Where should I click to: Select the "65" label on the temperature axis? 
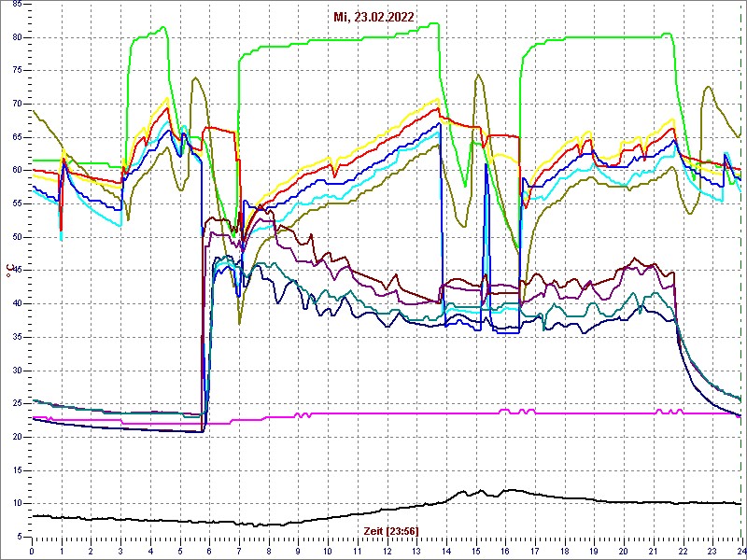coord(17,137)
